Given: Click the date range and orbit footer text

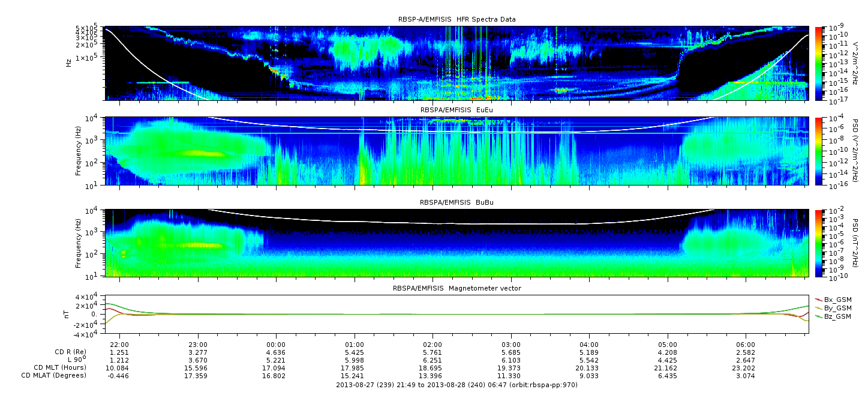Looking at the screenshot, I should pyautogui.click(x=456, y=385).
